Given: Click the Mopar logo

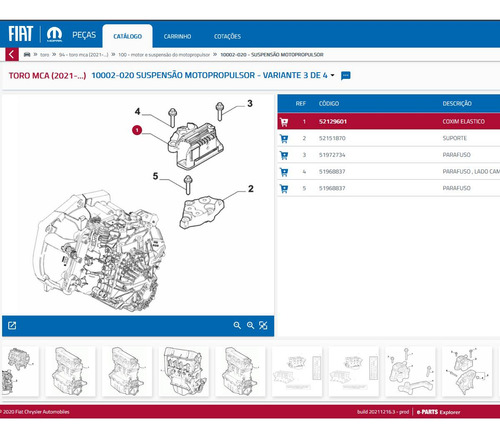Looking at the screenshot, I should [x=54, y=34].
